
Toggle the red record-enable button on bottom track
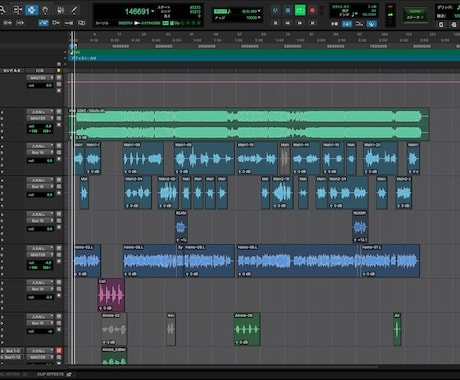pyautogui.click(x=59, y=350)
